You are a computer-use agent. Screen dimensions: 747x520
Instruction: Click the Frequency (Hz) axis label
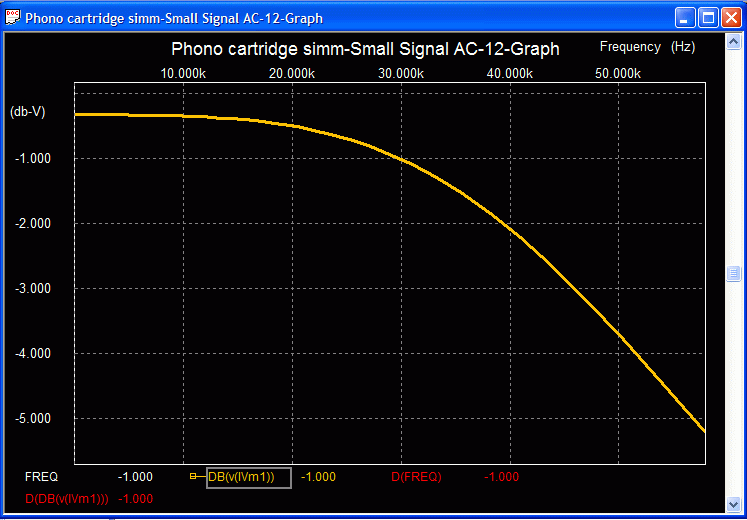[647, 47]
